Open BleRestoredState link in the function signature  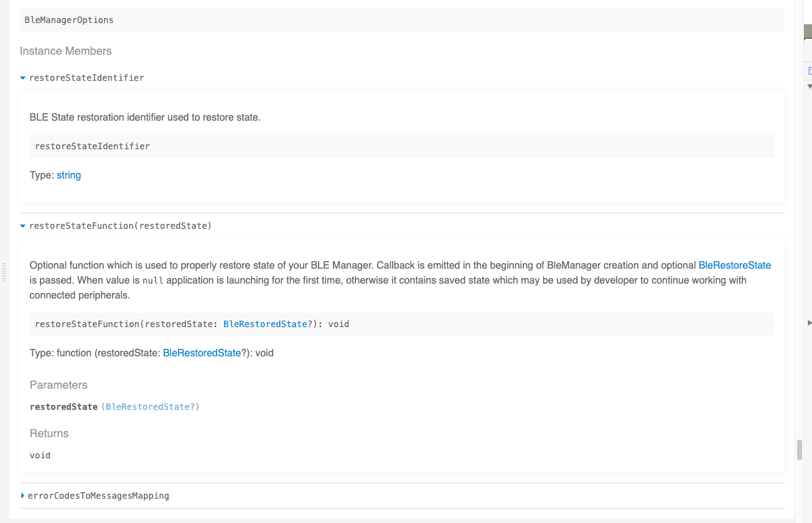(x=265, y=324)
